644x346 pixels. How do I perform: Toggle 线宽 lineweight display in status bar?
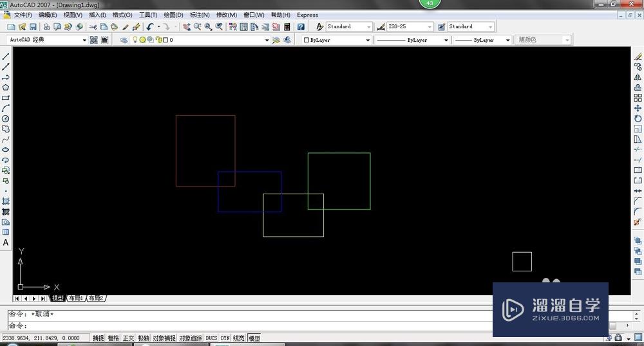(x=239, y=338)
